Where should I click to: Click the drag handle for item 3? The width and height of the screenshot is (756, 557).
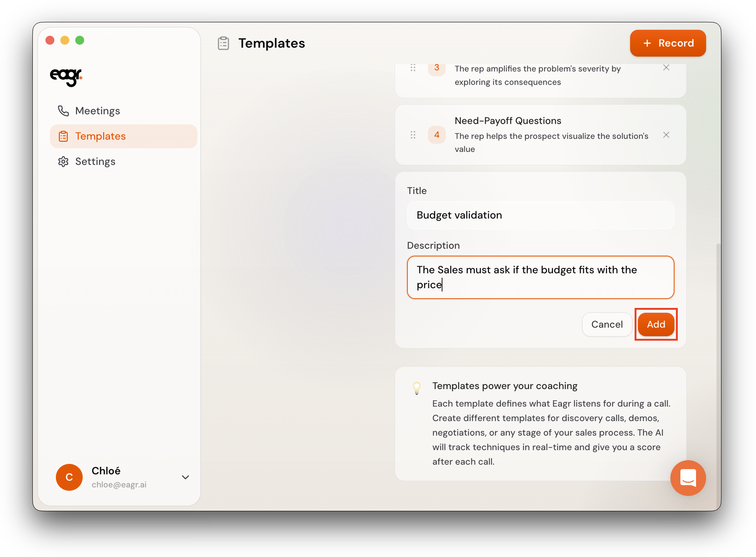tap(413, 68)
